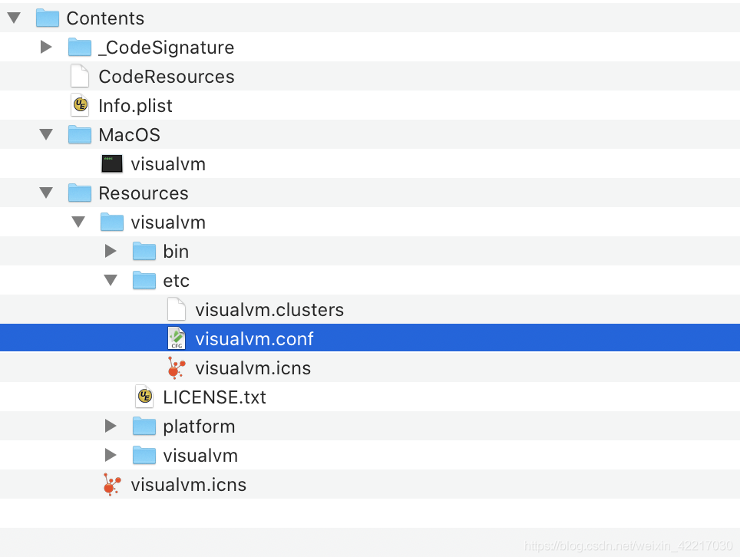Click the CSDN blog watermark link

click(x=627, y=547)
